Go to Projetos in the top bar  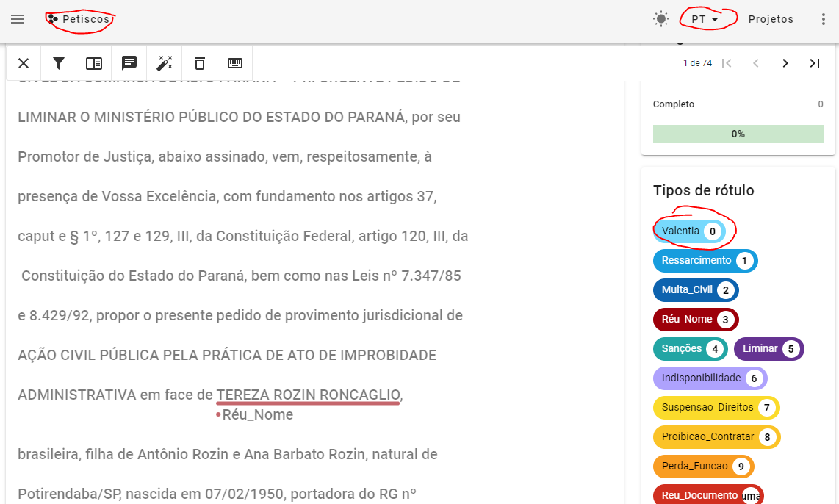pyautogui.click(x=771, y=19)
